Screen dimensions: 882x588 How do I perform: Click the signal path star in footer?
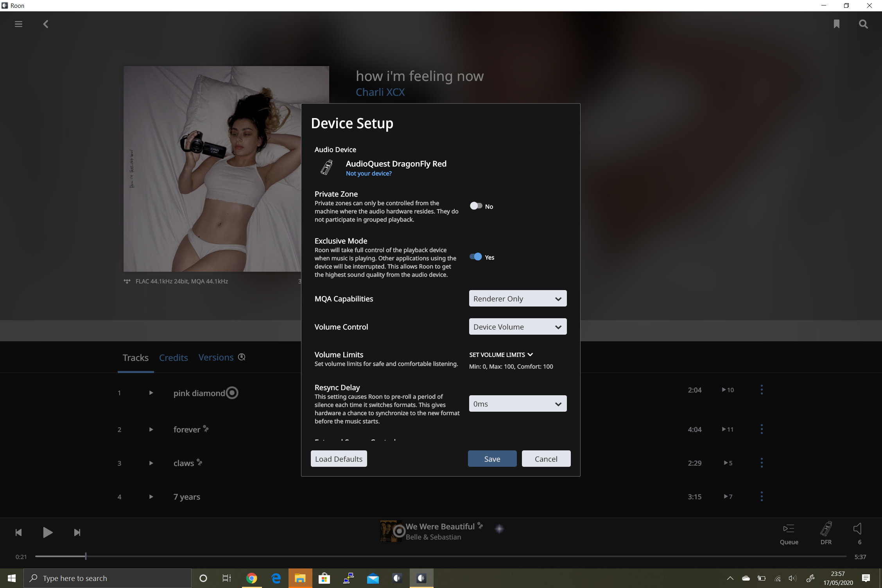tap(499, 529)
